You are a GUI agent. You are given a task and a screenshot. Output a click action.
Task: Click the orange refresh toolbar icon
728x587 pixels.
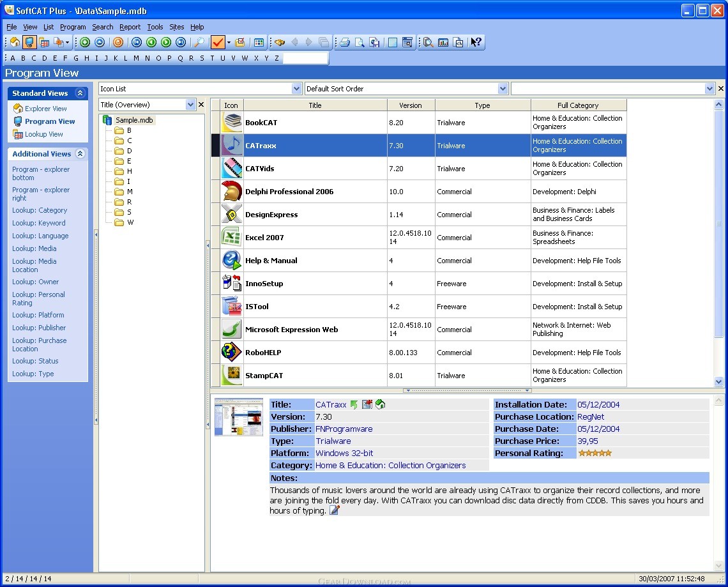point(118,42)
